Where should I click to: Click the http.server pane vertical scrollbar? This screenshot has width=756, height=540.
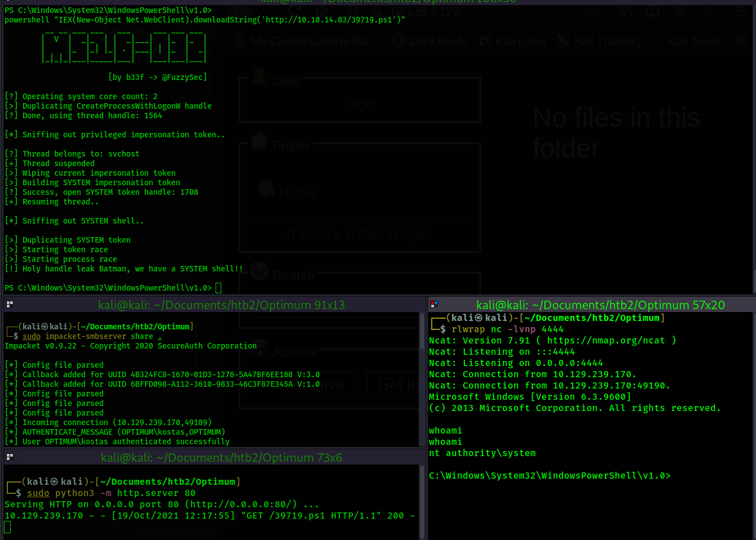pos(423,501)
